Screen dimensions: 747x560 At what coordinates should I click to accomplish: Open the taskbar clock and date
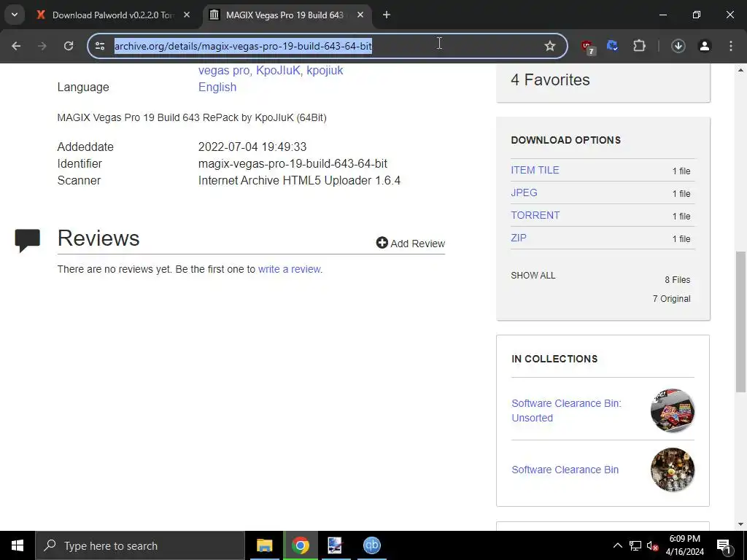684,545
